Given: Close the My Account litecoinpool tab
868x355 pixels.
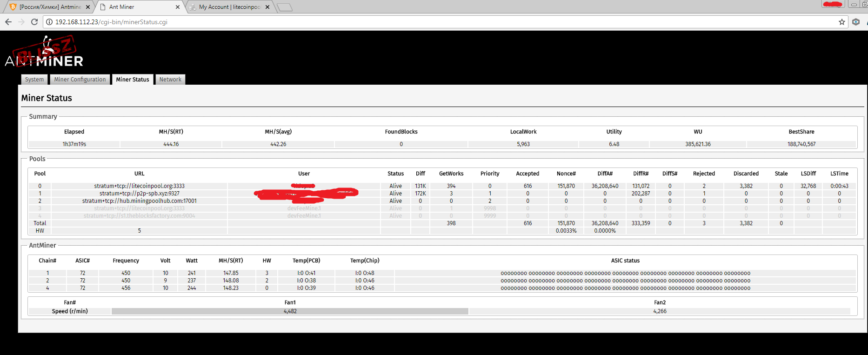Looking at the screenshot, I should pos(267,7).
